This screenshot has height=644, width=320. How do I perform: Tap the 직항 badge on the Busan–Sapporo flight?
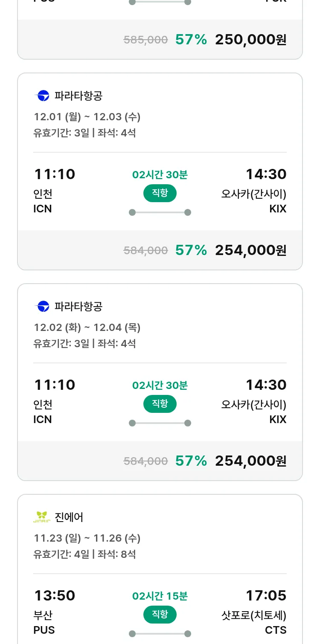pyautogui.click(x=160, y=615)
